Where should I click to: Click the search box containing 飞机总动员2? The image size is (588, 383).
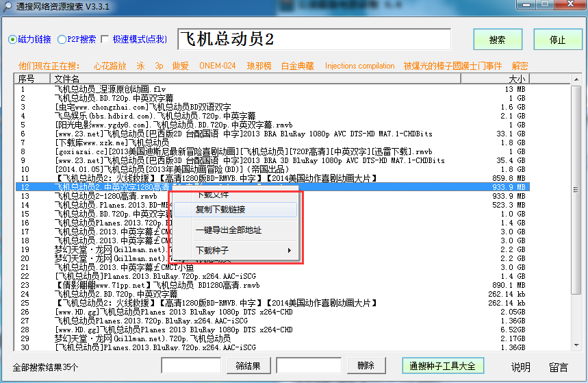click(x=314, y=39)
